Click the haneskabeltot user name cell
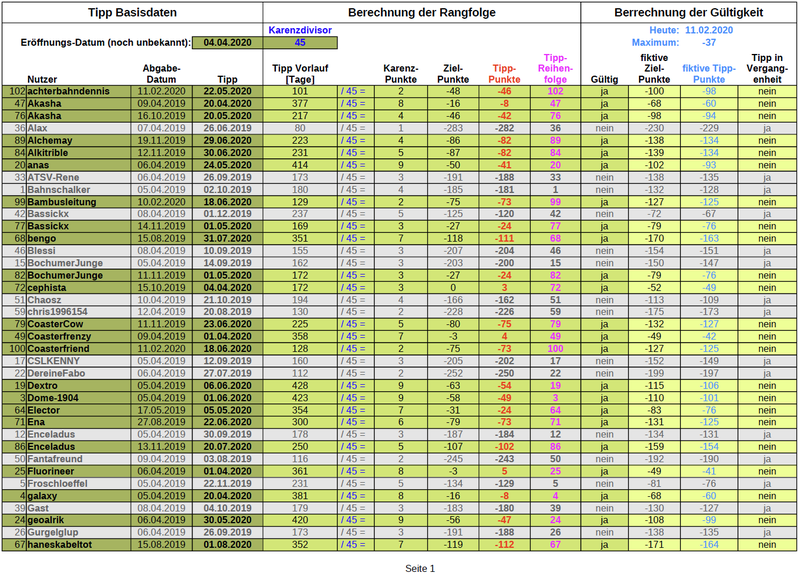The height and width of the screenshot is (576, 800). click(79, 544)
